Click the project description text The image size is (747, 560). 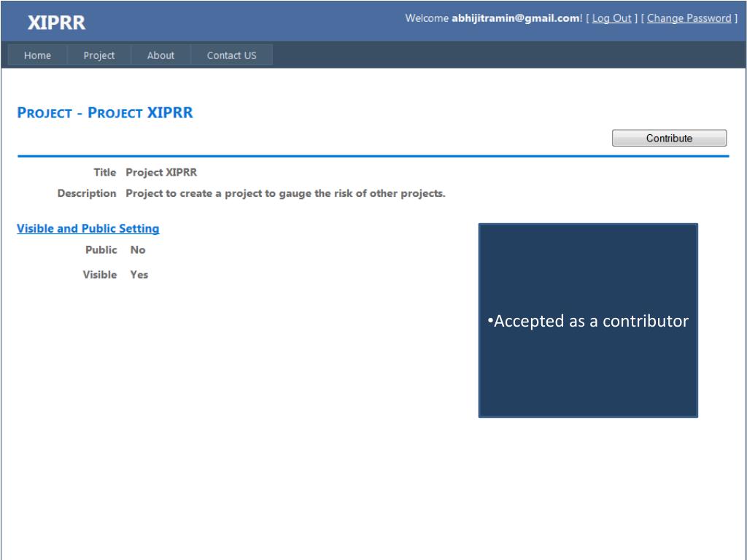[285, 193]
